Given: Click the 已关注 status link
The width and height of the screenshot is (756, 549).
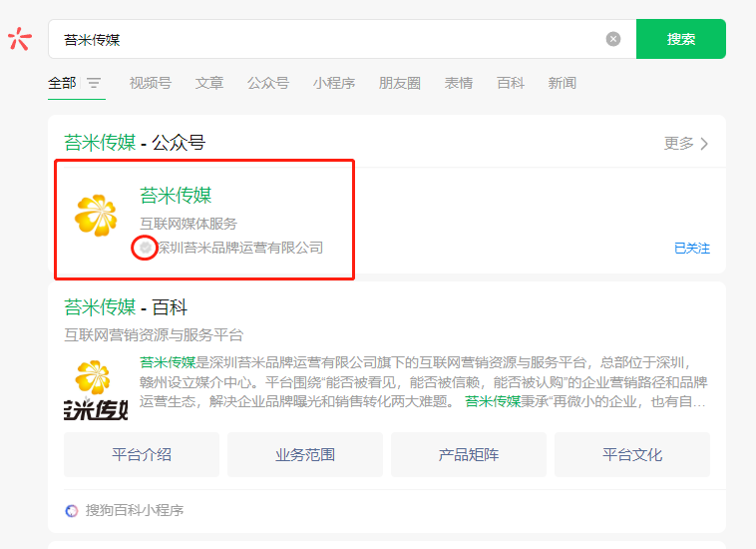Looking at the screenshot, I should click(692, 248).
